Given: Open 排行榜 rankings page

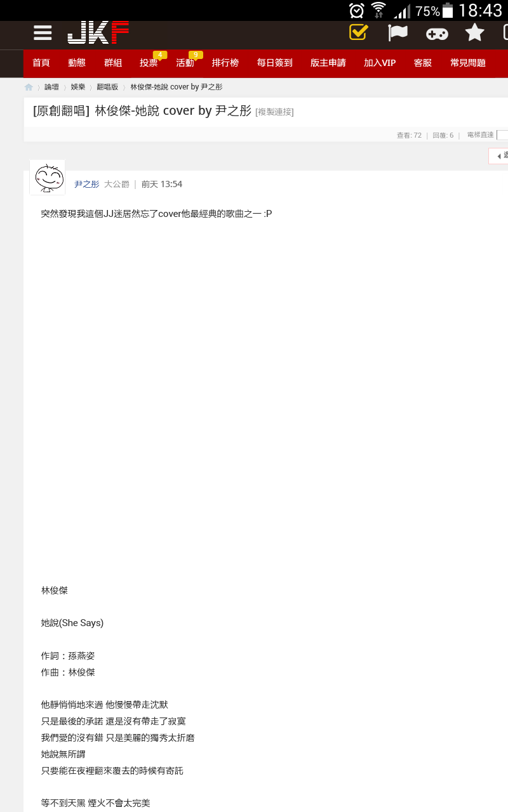Looking at the screenshot, I should pyautogui.click(x=225, y=63).
